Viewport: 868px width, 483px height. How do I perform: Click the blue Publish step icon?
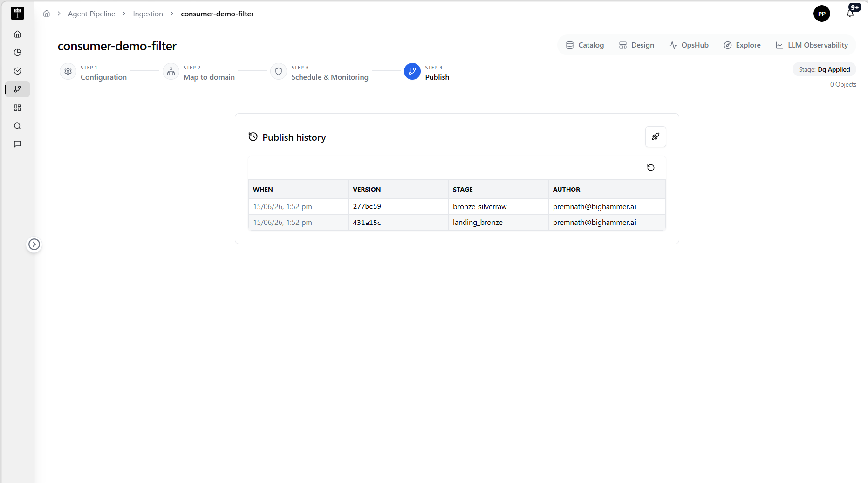(412, 71)
